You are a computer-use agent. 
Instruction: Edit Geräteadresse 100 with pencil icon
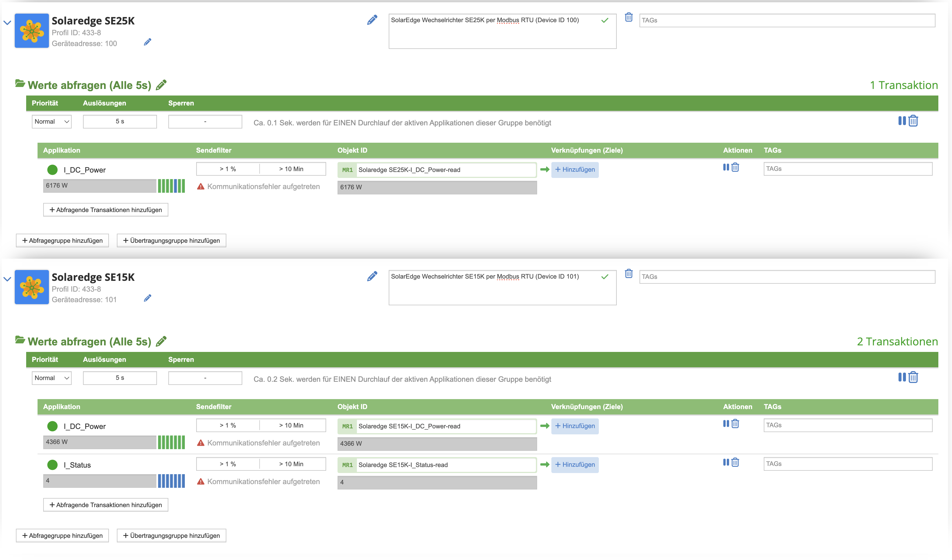point(148,42)
